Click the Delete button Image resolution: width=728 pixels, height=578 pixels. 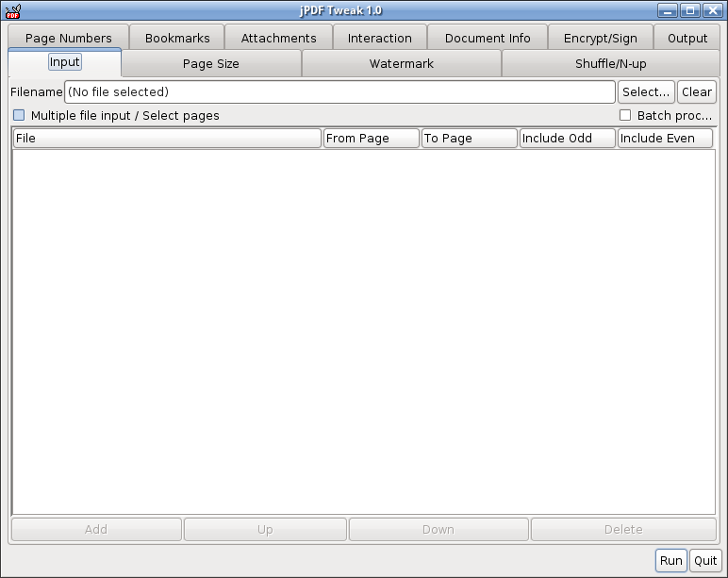[x=623, y=530]
